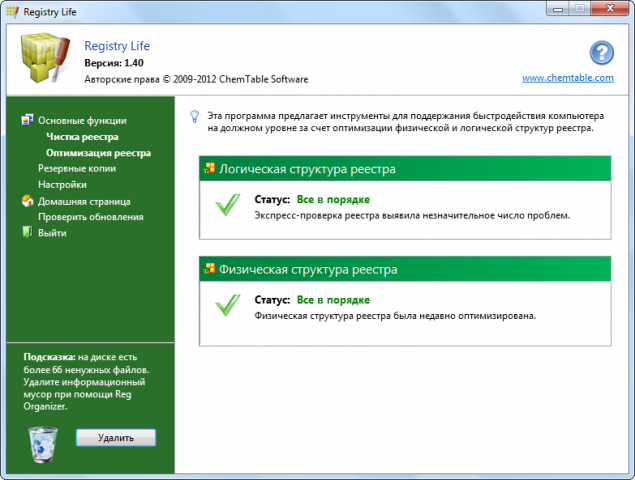Click the Подсказка hint text
This screenshot has width=635, height=480.
[86, 382]
